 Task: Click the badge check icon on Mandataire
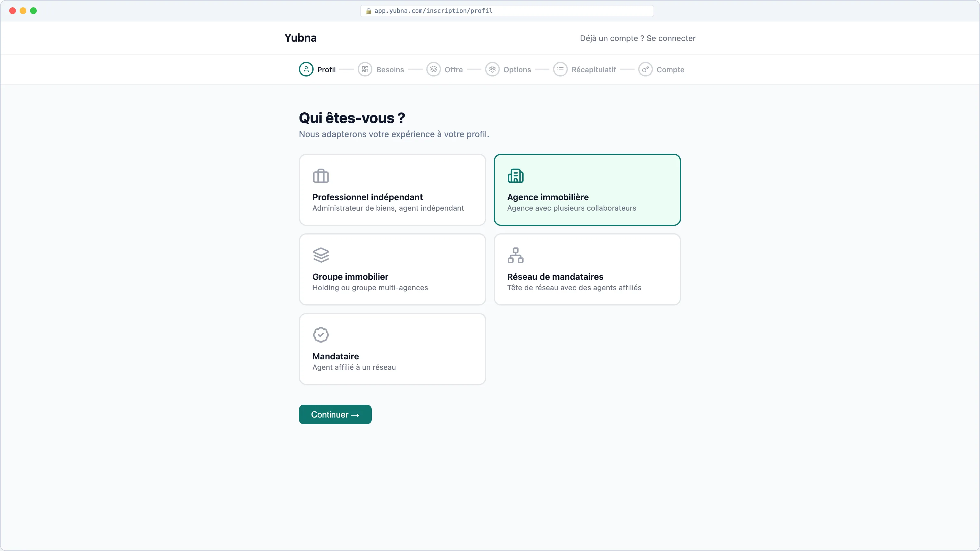[321, 335]
